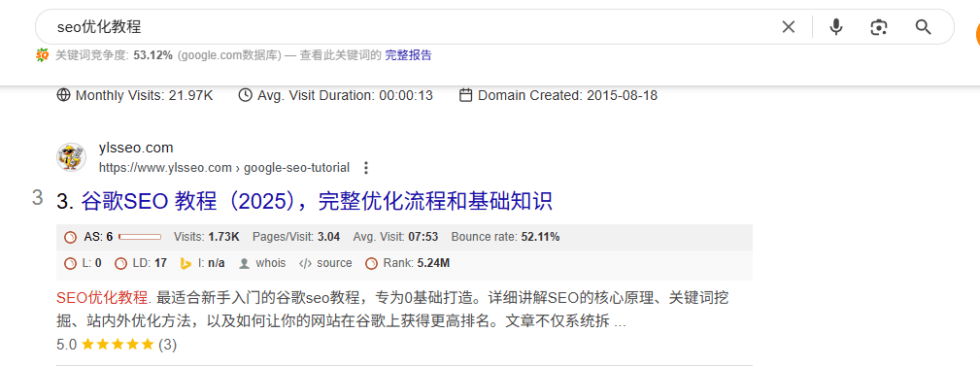Click the SEOquake logo next to 关键词竞争度
The height and width of the screenshot is (366, 980).
click(42, 55)
